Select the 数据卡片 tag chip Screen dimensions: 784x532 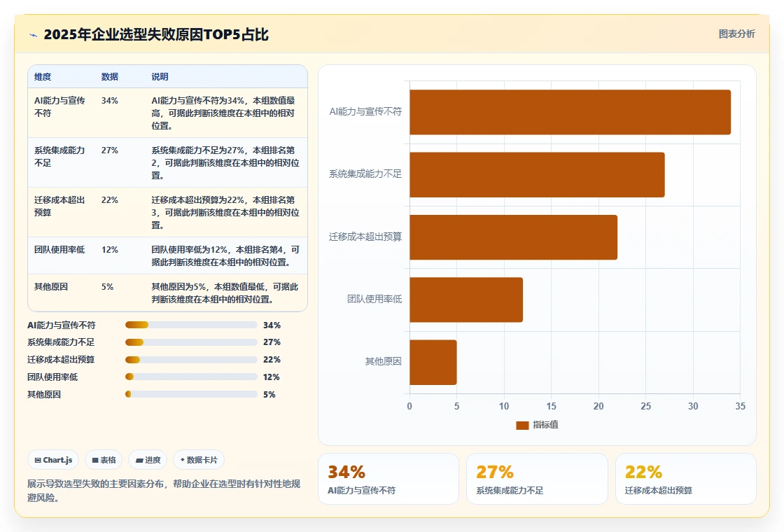[199, 460]
